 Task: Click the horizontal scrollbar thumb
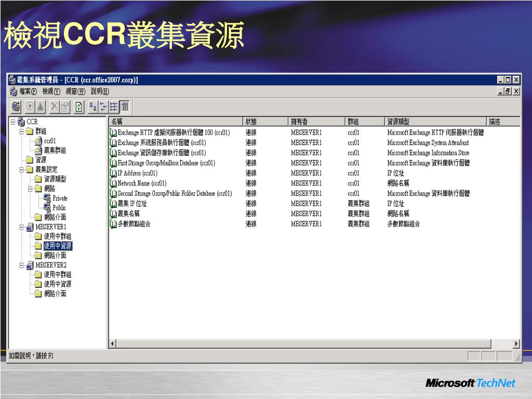click(303, 344)
